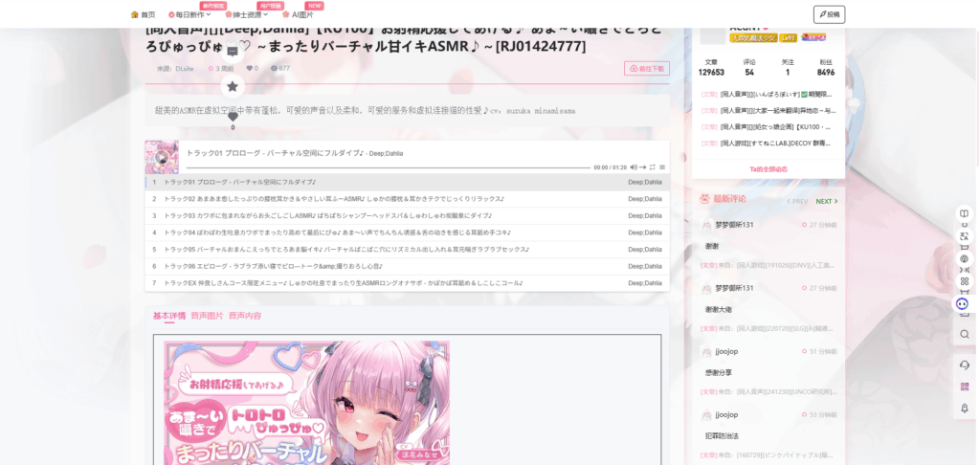Viewport: 980px width, 465px height.
Task: Click the purple mascot face icon
Action: tap(963, 303)
